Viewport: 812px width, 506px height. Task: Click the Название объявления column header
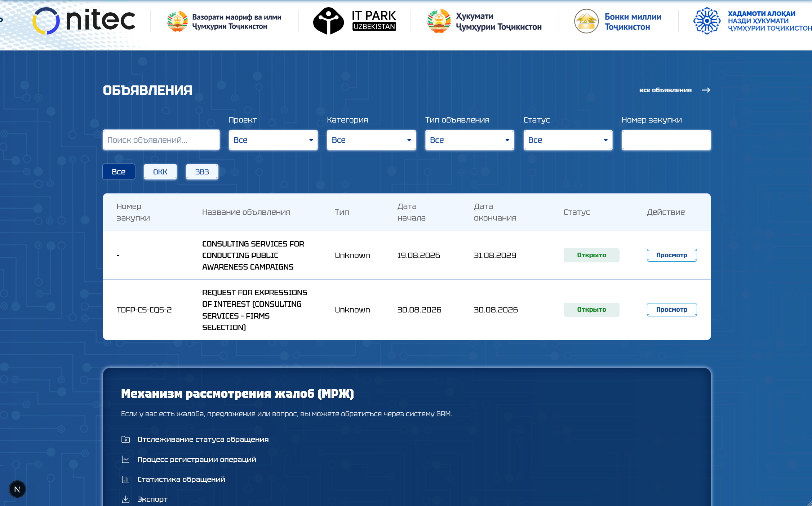click(246, 212)
